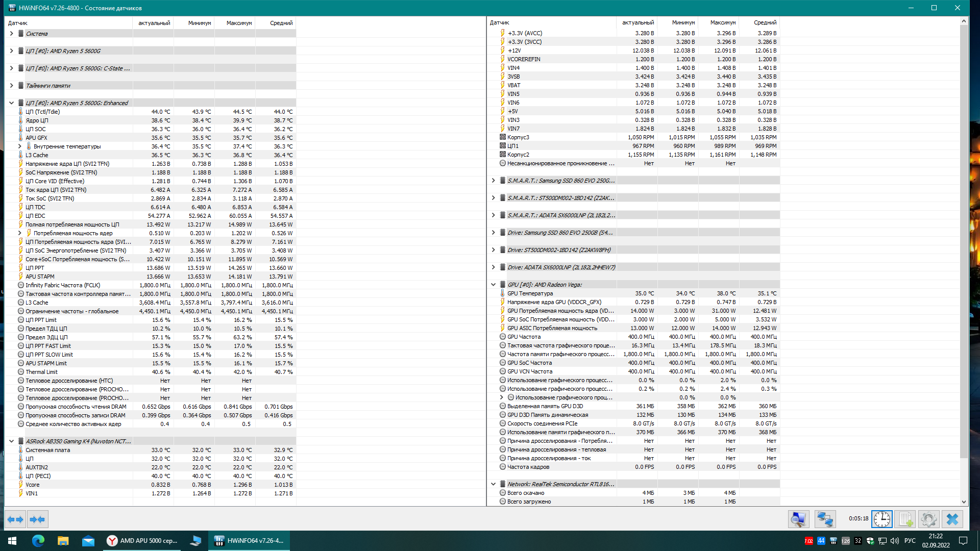Click the right panel vertical scrollbar down arrow
This screenshot has width=980, height=551.
[964, 502]
